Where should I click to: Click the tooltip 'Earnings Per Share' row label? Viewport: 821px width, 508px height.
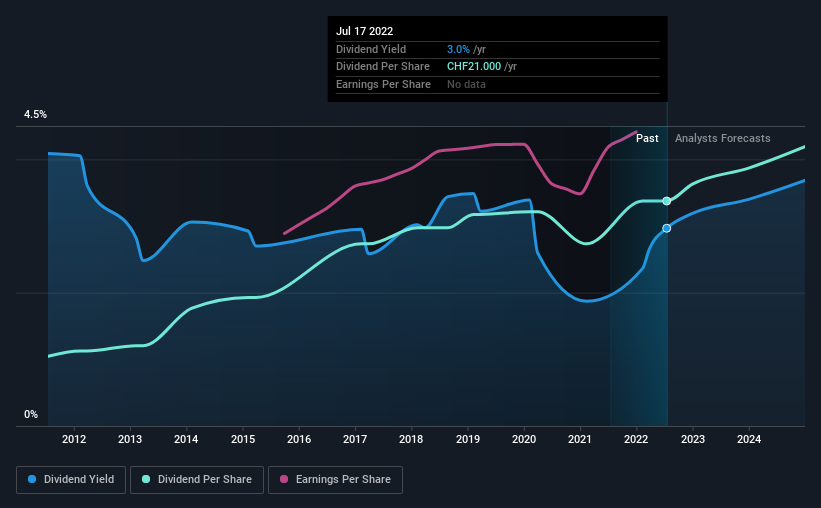click(x=383, y=84)
